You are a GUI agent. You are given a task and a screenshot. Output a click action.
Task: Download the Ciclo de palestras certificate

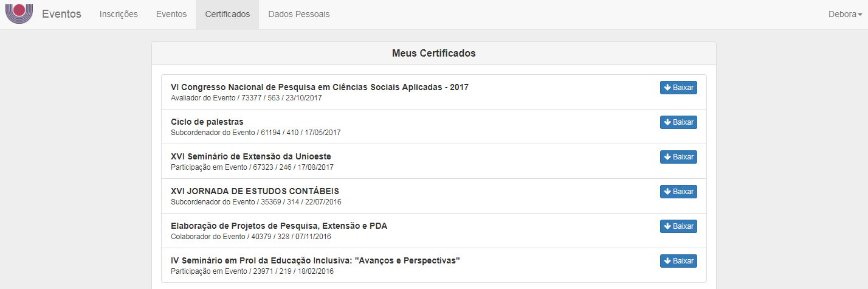(678, 122)
